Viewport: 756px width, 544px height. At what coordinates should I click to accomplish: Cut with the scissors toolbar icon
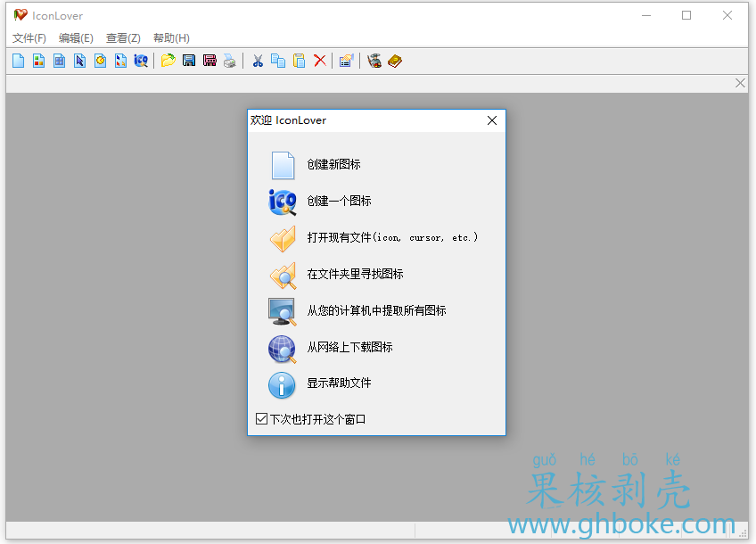click(x=258, y=61)
